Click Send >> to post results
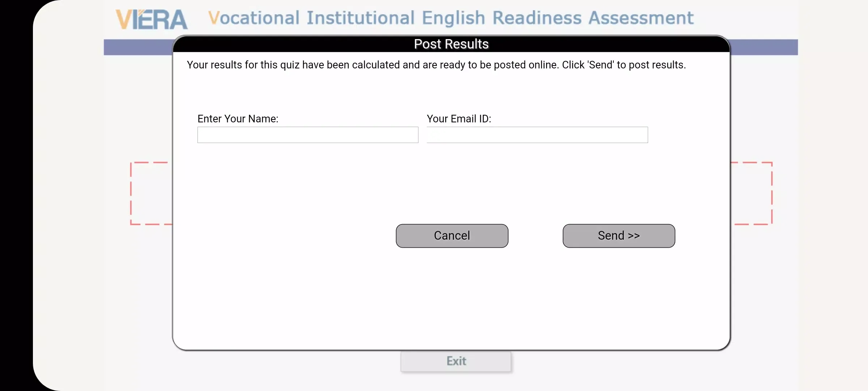The width and height of the screenshot is (868, 391). coord(619,236)
